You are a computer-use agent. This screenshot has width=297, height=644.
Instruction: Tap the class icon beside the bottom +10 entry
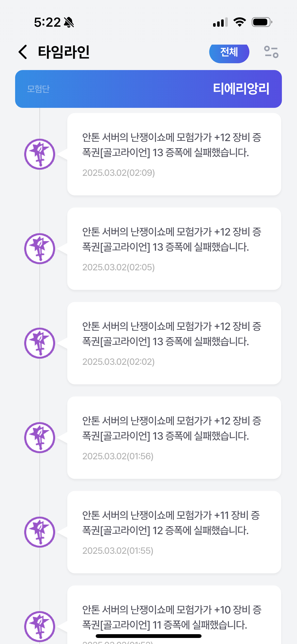[x=40, y=626]
